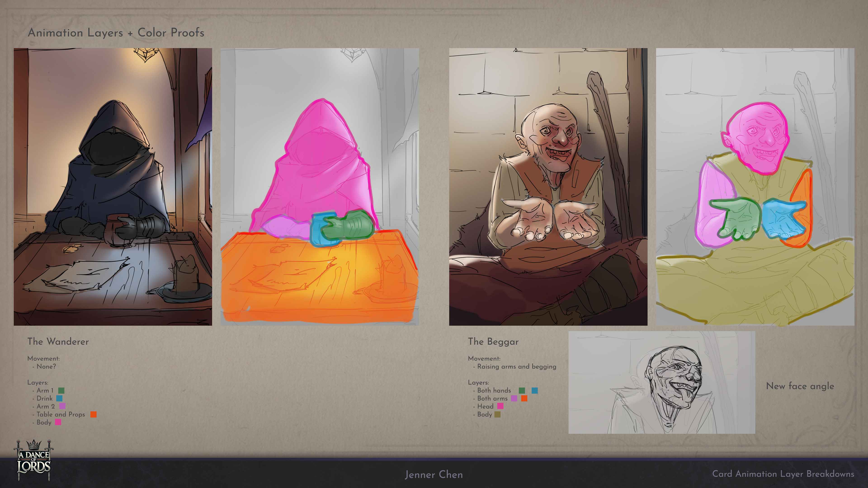Open the Beggar layer breakdown image
The image size is (868, 488).
(x=755, y=187)
